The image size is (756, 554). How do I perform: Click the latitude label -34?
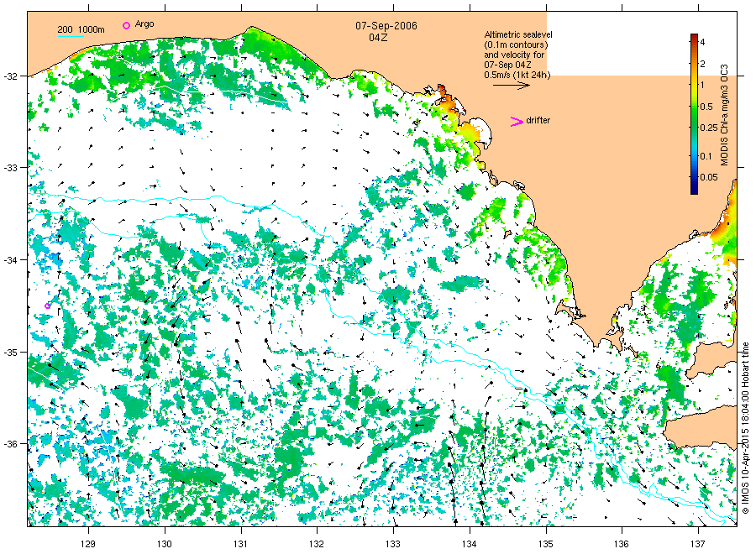11,260
